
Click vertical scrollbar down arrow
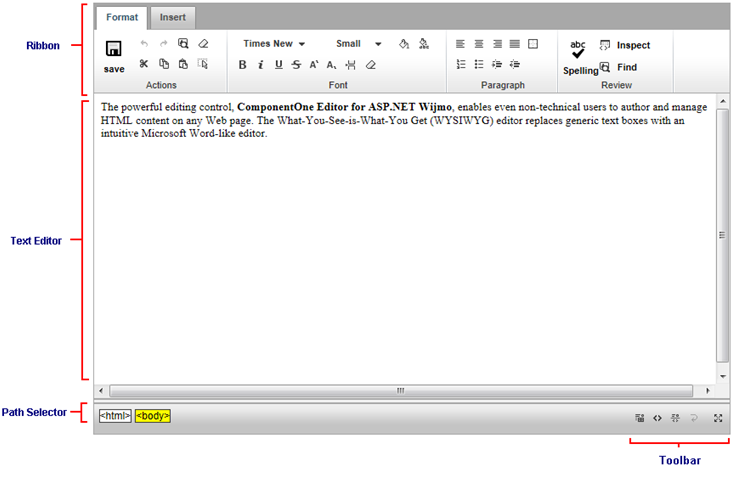[723, 376]
